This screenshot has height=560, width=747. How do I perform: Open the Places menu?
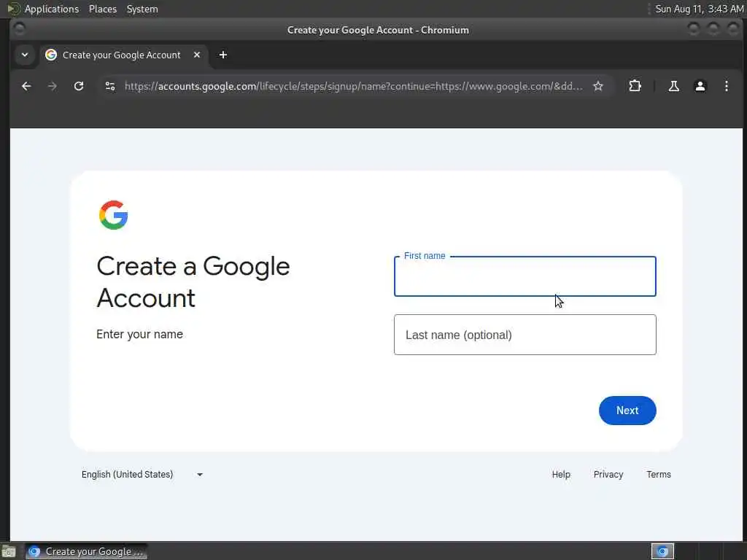(102, 9)
